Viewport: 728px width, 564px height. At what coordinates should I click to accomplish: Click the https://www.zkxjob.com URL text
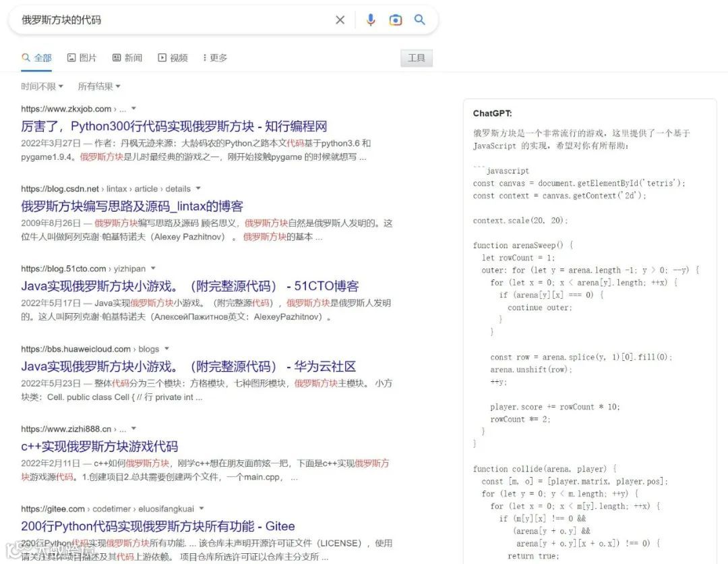[66, 109]
